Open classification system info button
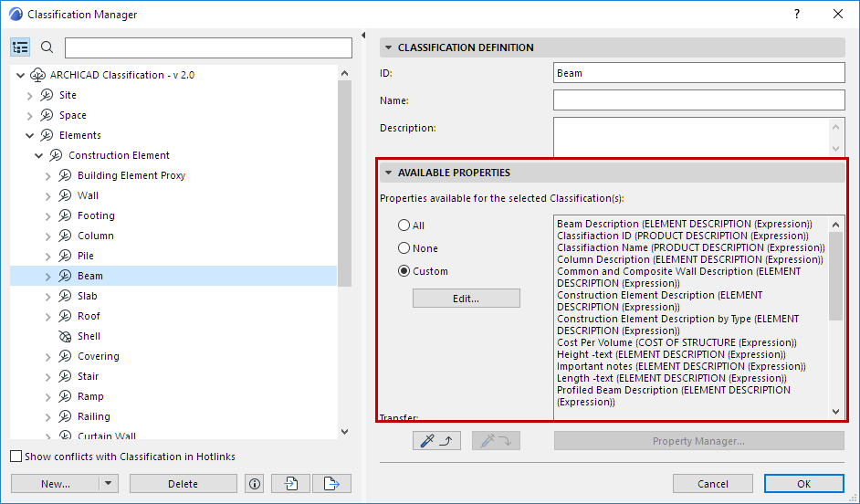The height and width of the screenshot is (504, 860). pyautogui.click(x=255, y=484)
